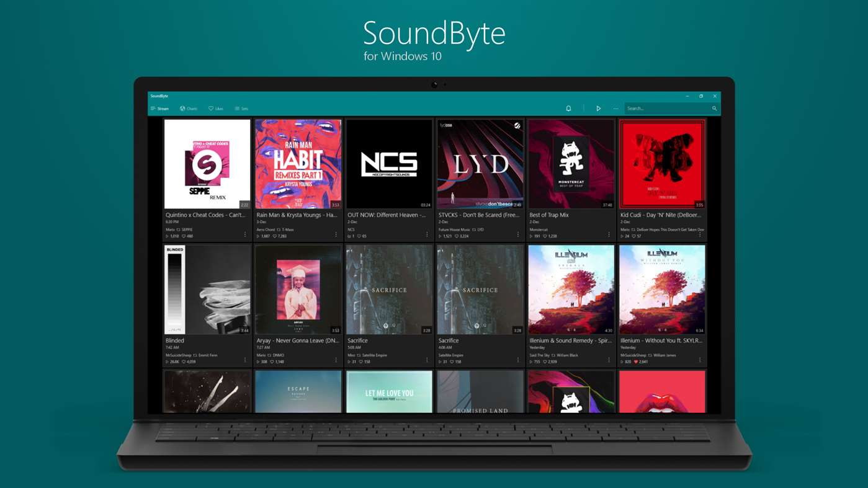Open options menu for Rain Man Habit
This screenshot has width=868, height=488.
coord(336,234)
